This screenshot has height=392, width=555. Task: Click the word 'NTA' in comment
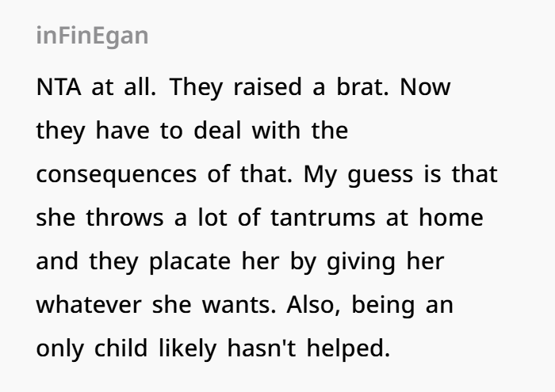pos(59,87)
